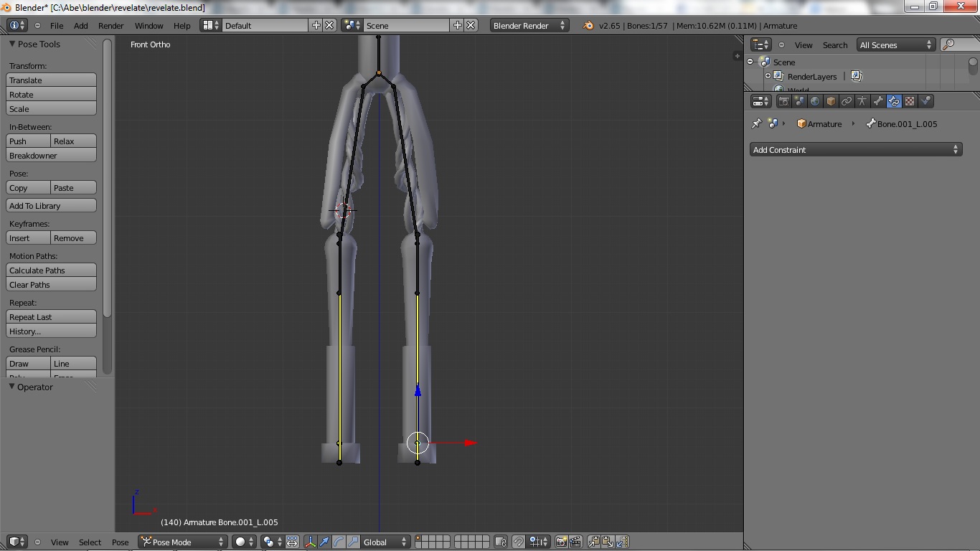Paste the X-flipped pose icon
This screenshot has width=980, height=551.
click(622, 542)
